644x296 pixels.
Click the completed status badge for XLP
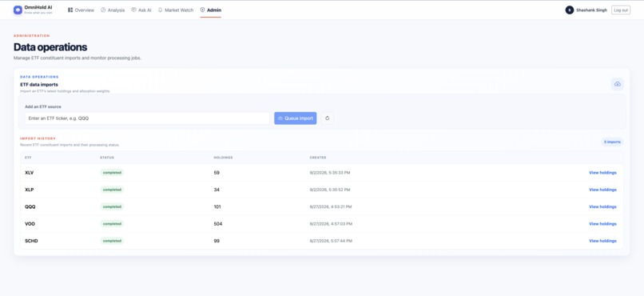click(112, 190)
